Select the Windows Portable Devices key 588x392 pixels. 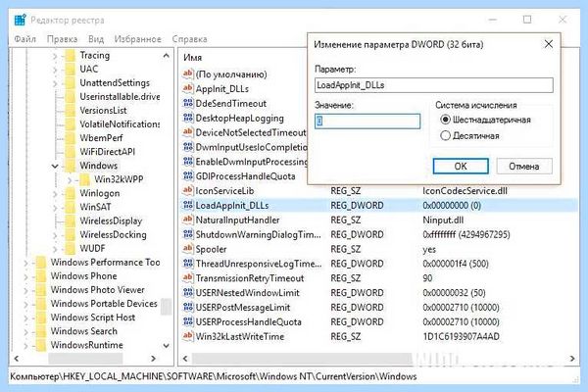pyautogui.click(x=104, y=304)
